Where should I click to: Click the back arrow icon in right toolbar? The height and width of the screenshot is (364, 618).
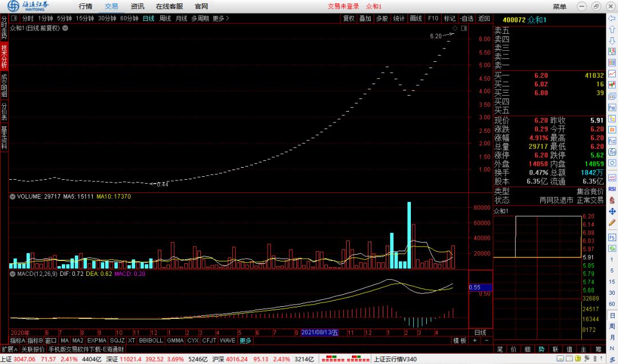click(x=612, y=18)
